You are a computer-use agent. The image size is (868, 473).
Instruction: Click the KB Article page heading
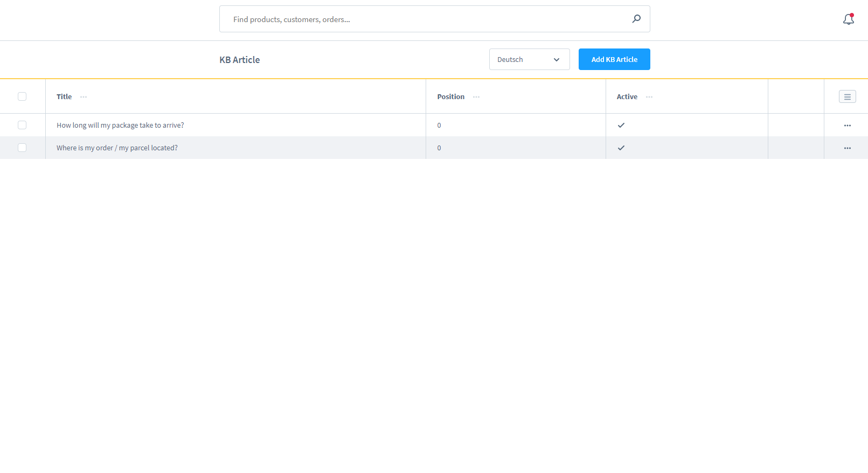coord(240,60)
